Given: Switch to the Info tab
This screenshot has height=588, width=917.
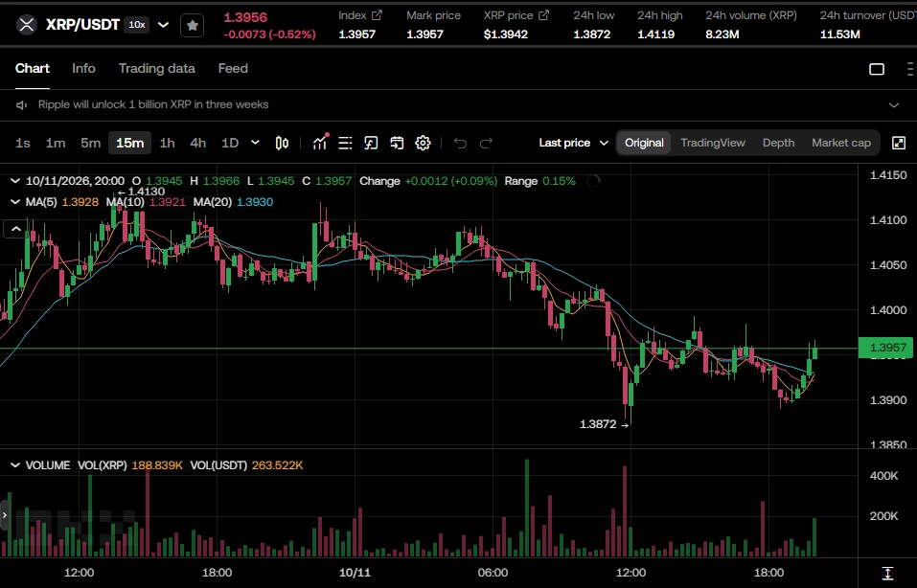Looking at the screenshot, I should click(83, 68).
